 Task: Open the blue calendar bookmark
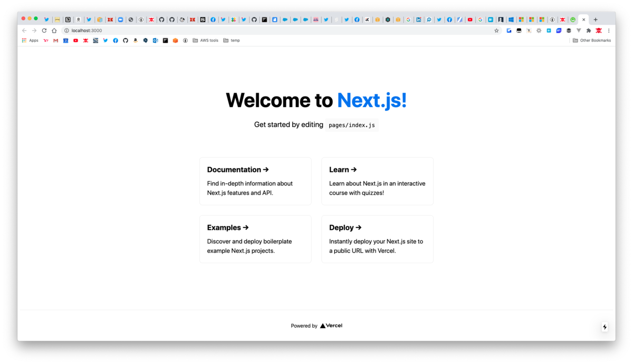pos(66,40)
